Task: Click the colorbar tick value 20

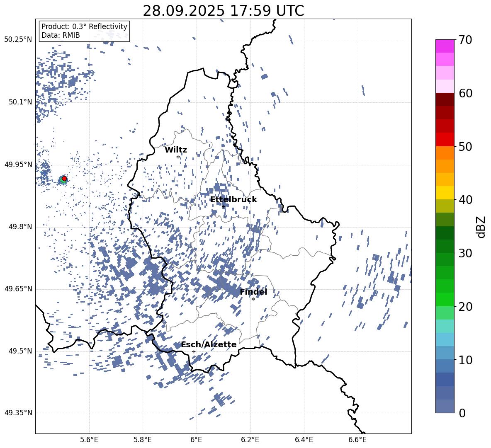Action: coord(465,306)
